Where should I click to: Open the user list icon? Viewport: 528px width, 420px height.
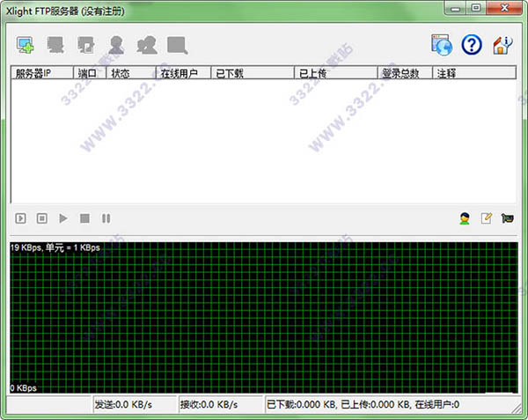(116, 45)
